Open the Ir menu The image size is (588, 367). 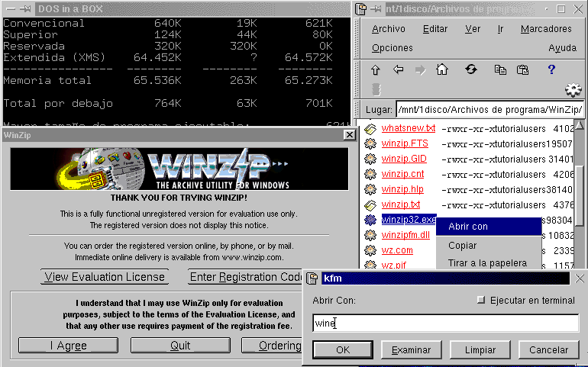500,29
